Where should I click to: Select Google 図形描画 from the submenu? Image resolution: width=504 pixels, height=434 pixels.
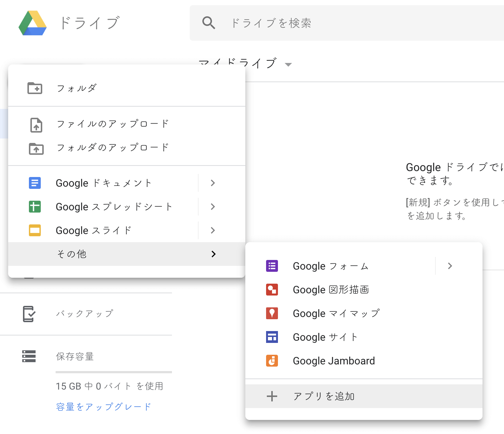331,290
